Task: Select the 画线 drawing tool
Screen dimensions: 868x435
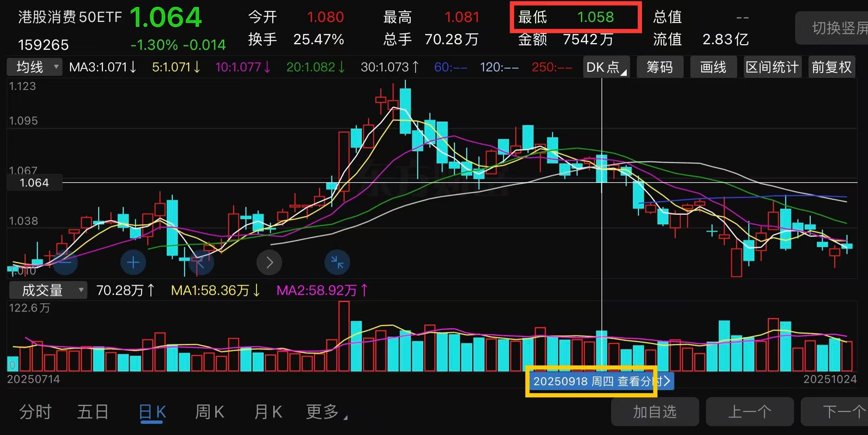Action: [713, 67]
